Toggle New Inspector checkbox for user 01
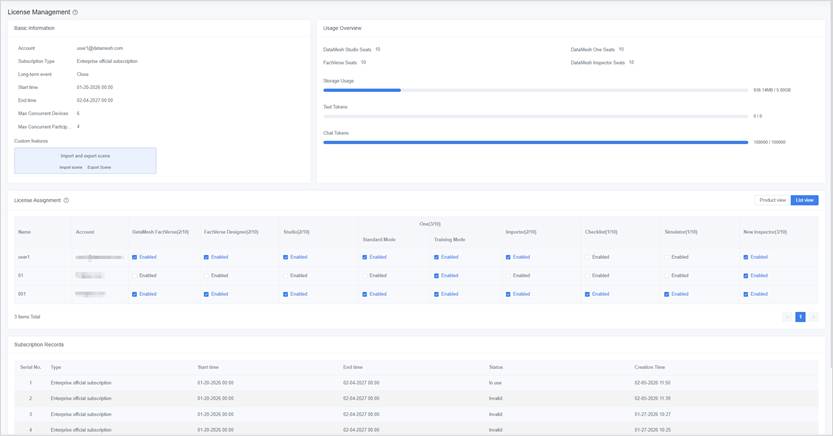Viewport: 833px width, 436px height. pyautogui.click(x=746, y=276)
